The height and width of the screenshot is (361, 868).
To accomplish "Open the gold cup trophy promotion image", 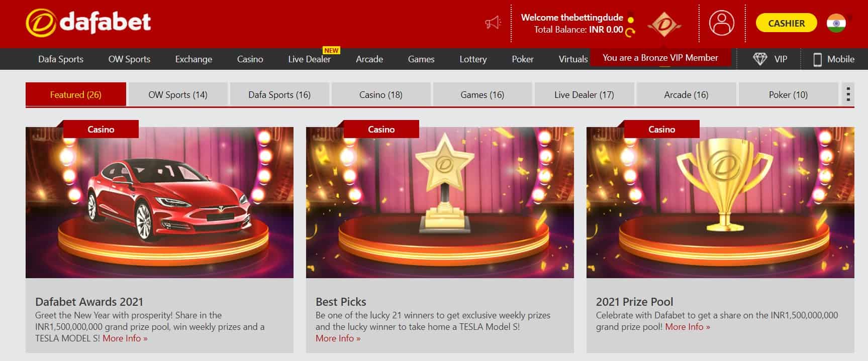I will (x=720, y=202).
